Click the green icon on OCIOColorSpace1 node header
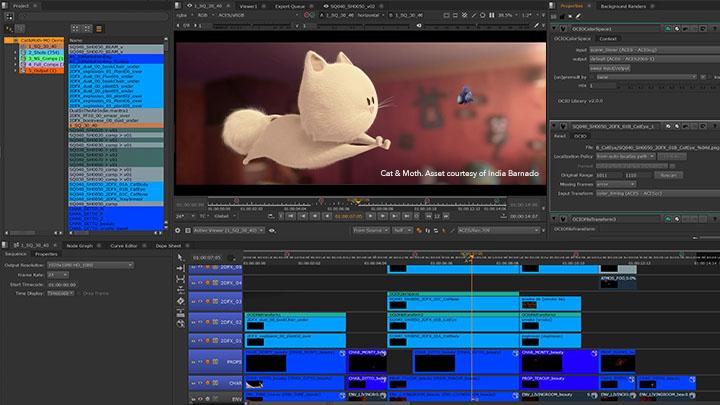 coord(668,29)
